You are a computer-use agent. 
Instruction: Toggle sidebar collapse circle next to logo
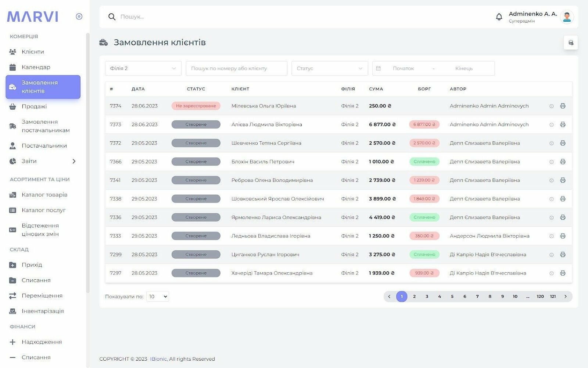click(x=79, y=17)
